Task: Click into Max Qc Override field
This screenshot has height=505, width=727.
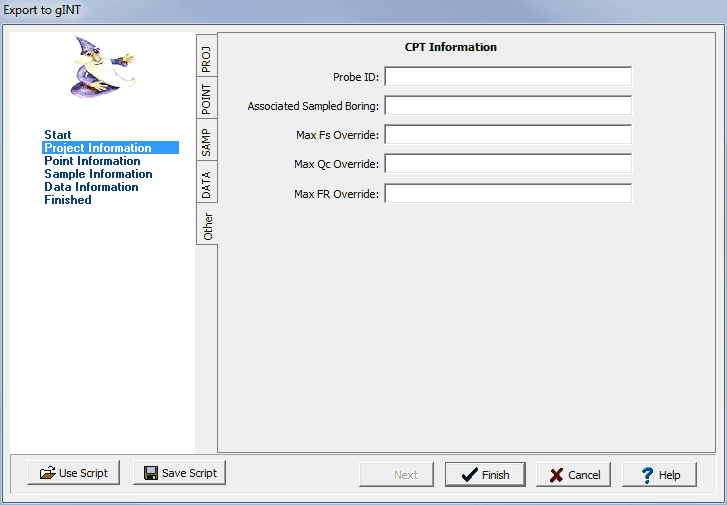Action: (x=508, y=164)
